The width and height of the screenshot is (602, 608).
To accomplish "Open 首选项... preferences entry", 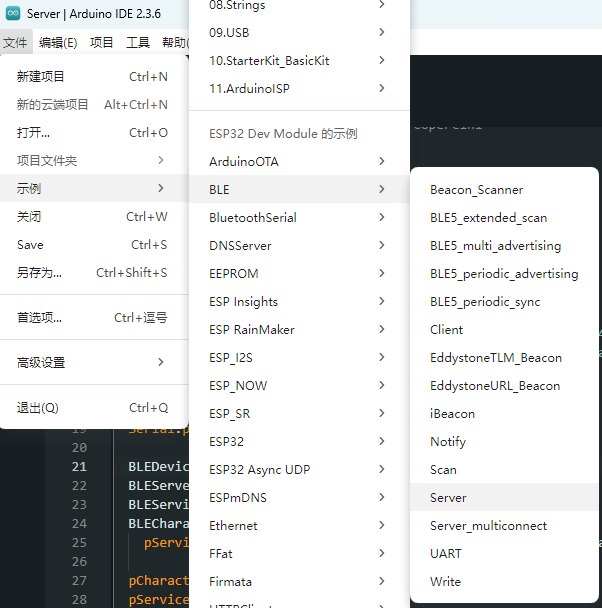I will [94, 318].
